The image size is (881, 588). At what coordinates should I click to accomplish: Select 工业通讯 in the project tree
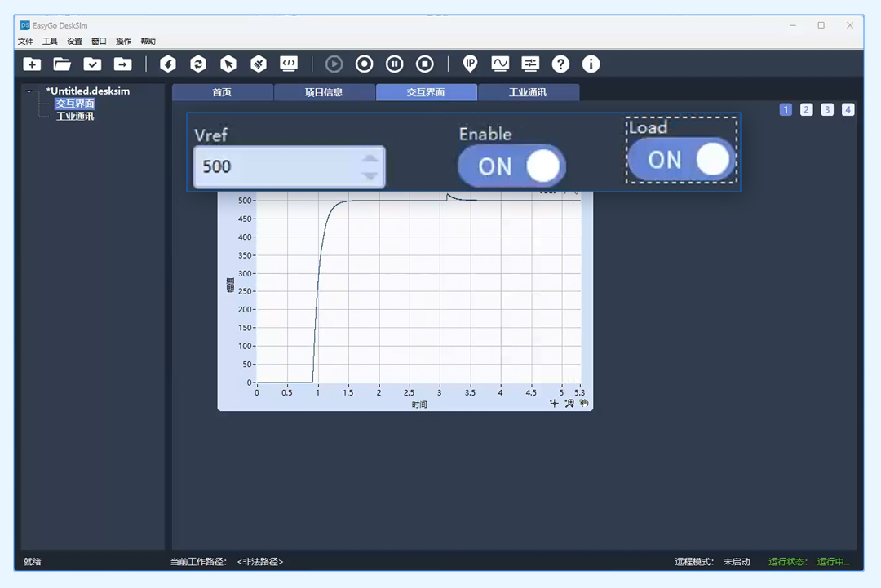75,117
